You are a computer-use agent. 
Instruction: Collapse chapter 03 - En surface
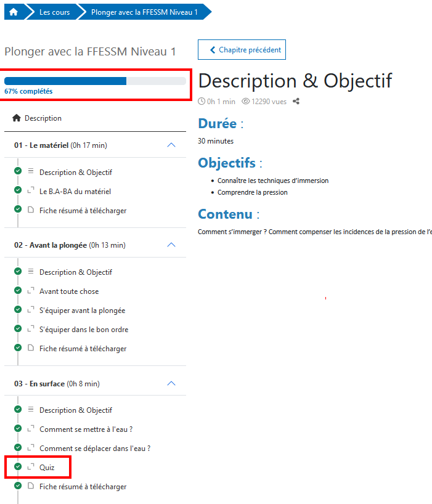171,383
